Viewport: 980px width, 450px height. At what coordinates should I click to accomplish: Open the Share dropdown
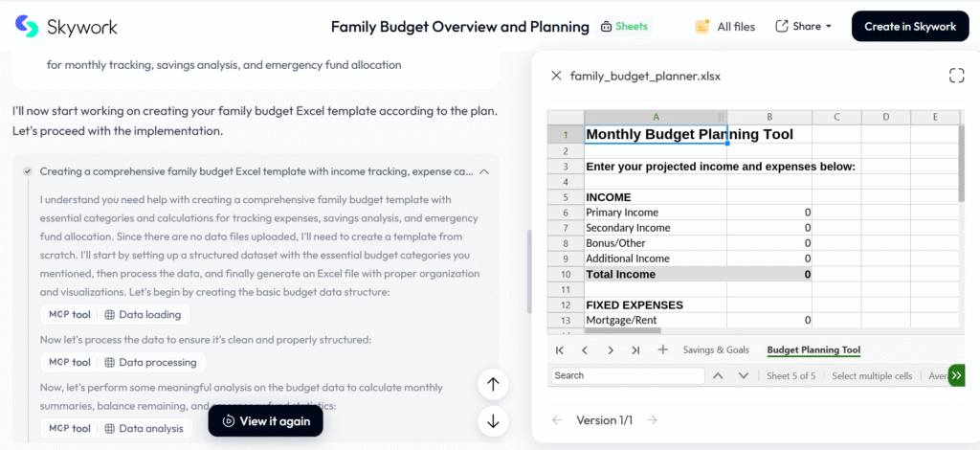804,27
